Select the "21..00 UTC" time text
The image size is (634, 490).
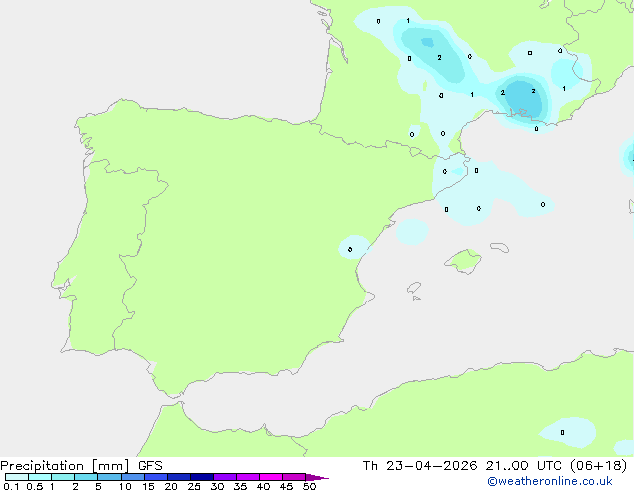point(524,466)
